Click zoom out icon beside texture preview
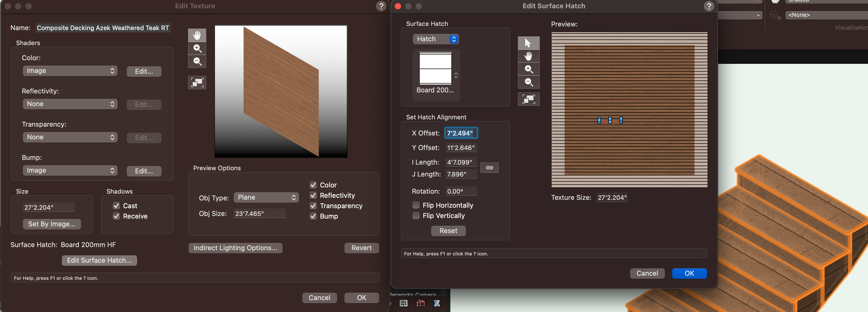The width and height of the screenshot is (868, 312). point(197,61)
